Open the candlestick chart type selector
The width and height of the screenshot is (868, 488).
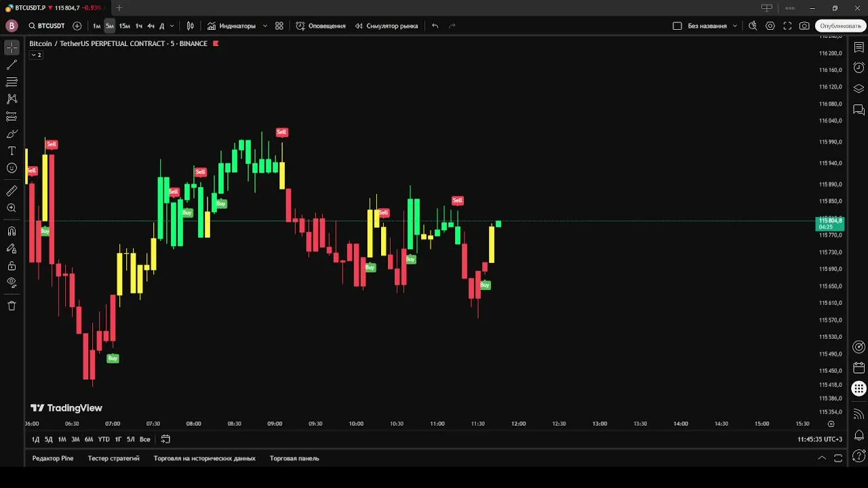coord(191,26)
